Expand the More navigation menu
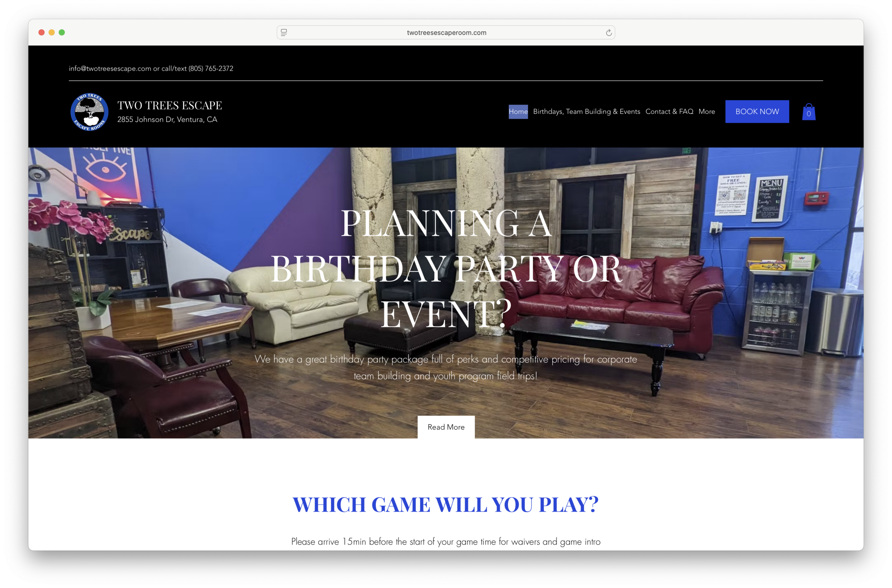This screenshot has width=892, height=588. tap(706, 112)
